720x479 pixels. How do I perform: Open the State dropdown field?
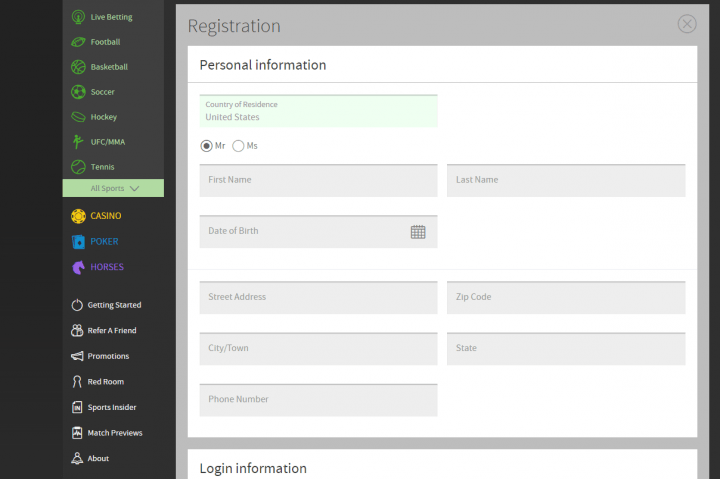(x=565, y=349)
